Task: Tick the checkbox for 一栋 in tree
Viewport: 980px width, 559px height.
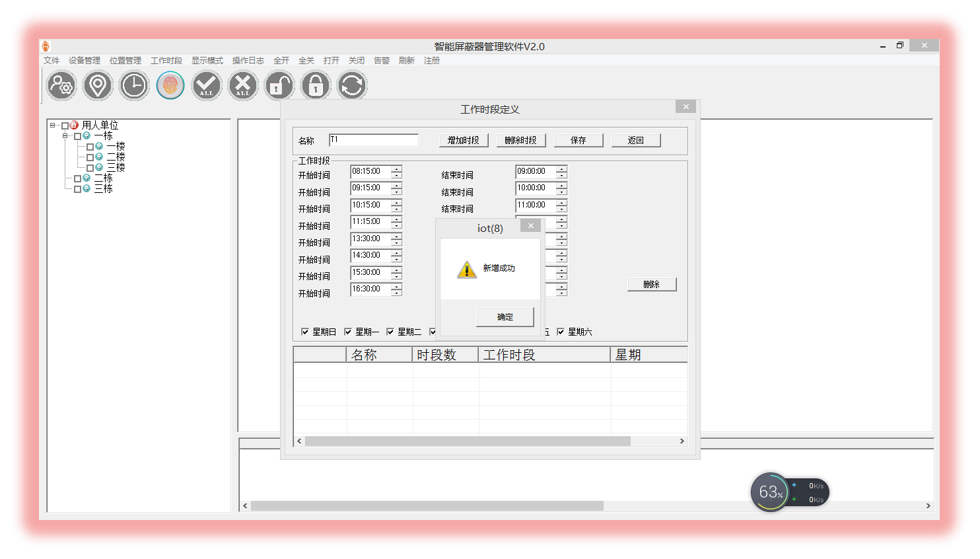Action: click(x=77, y=136)
